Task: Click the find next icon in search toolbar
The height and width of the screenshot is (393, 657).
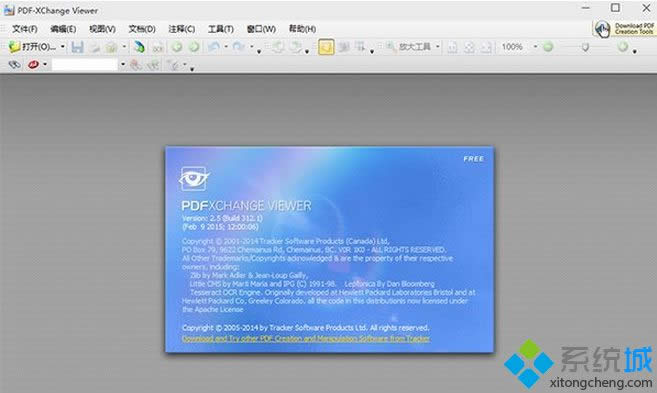Action: 153,65
